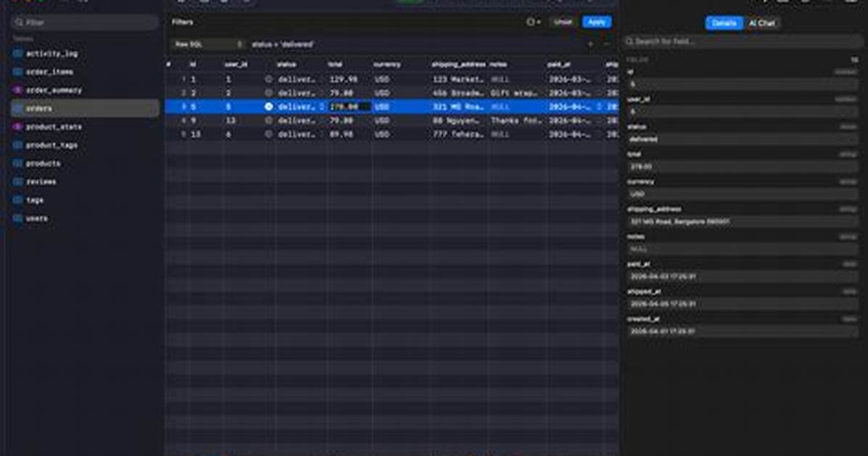Edit the shipping_address field in Details
The width and height of the screenshot is (868, 456).
point(742,221)
